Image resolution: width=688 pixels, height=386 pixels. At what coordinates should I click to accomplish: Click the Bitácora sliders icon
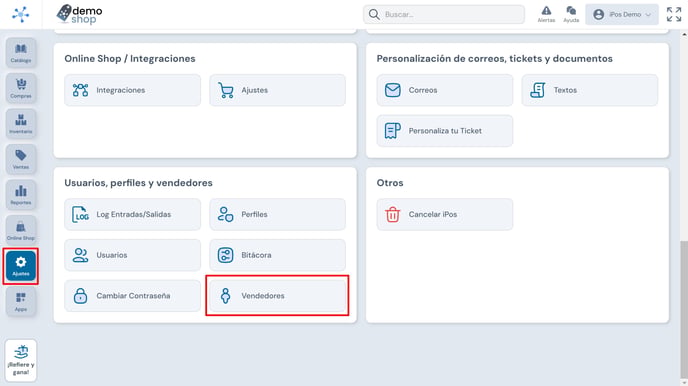click(x=226, y=255)
